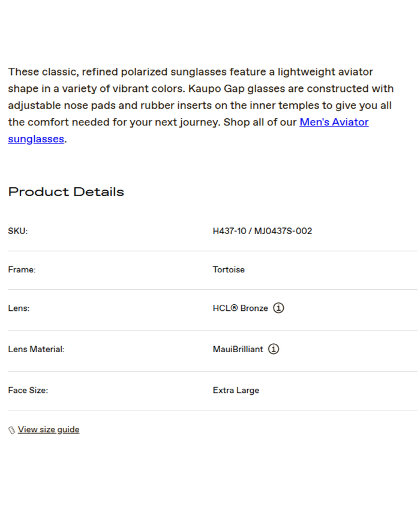Click the ruler icon beside View size guide

pos(11,430)
